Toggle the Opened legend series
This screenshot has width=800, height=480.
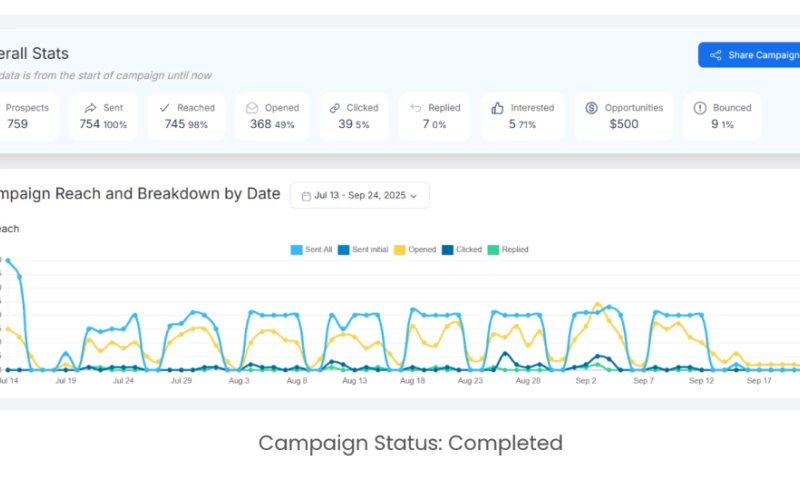[x=415, y=249]
